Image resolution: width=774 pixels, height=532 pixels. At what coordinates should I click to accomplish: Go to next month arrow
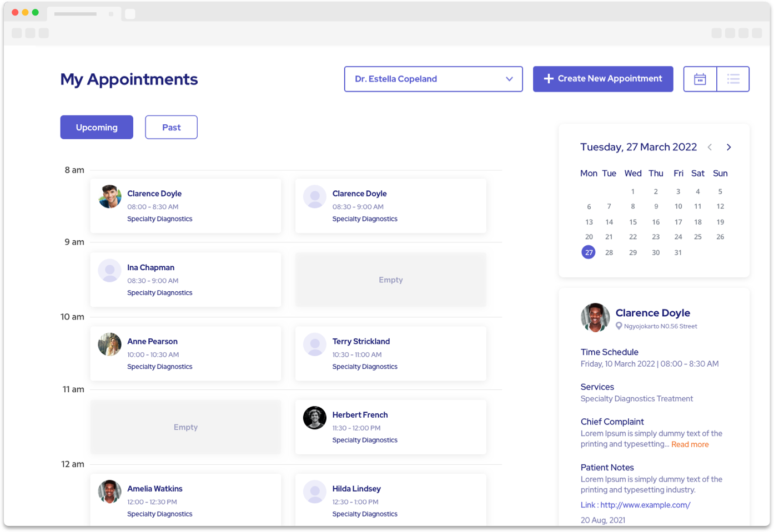728,147
